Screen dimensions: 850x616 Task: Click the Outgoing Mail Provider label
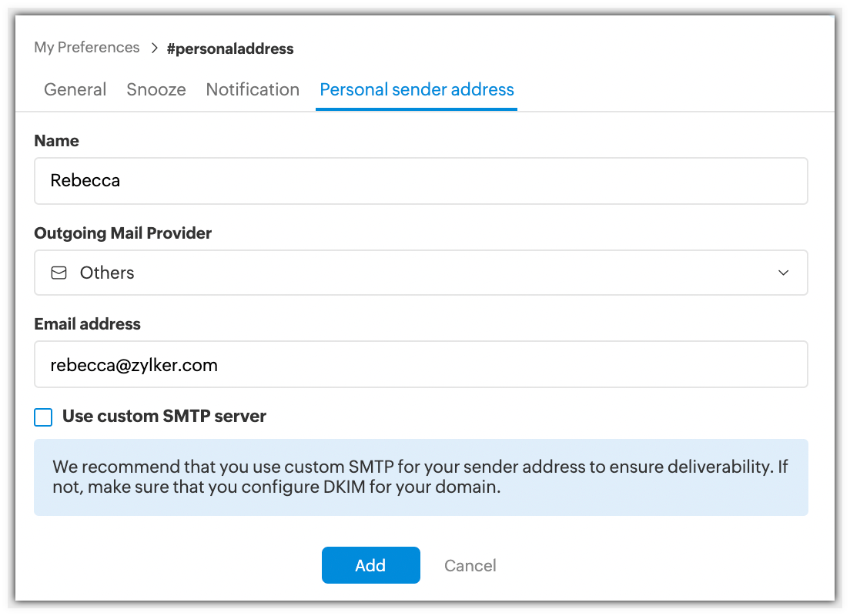(x=122, y=233)
